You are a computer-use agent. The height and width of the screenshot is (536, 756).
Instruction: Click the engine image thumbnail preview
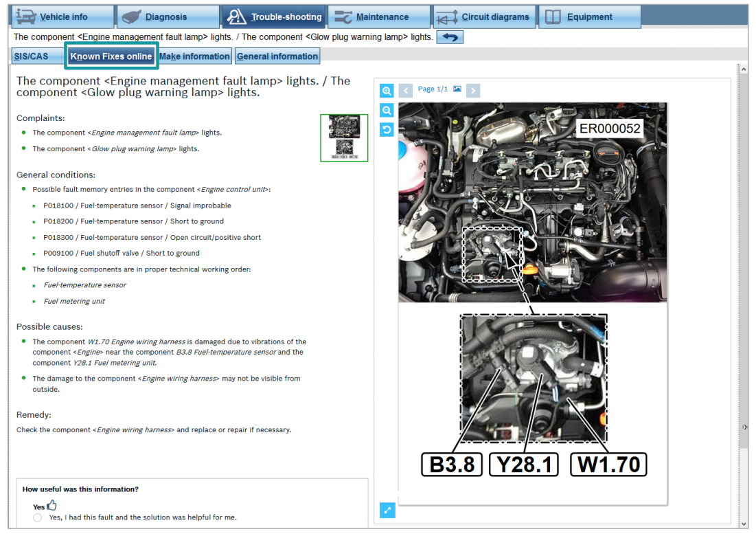click(344, 137)
